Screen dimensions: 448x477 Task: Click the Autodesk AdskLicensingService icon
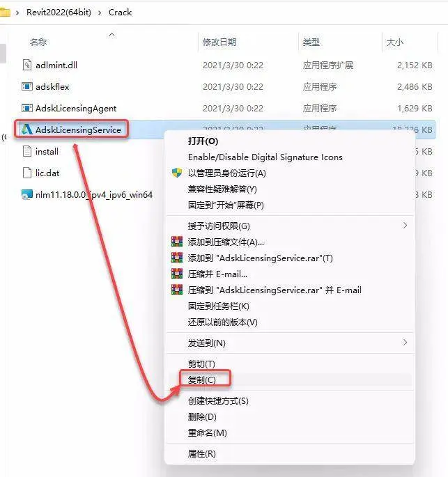(26, 130)
